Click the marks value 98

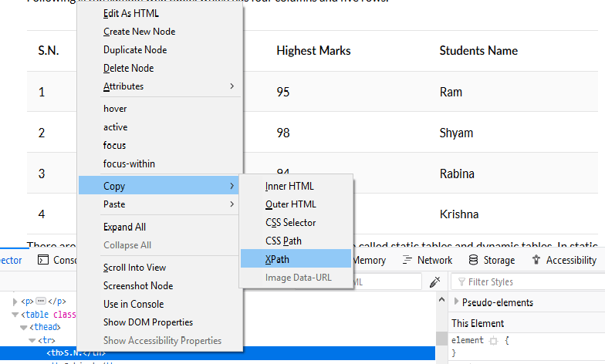pos(282,133)
